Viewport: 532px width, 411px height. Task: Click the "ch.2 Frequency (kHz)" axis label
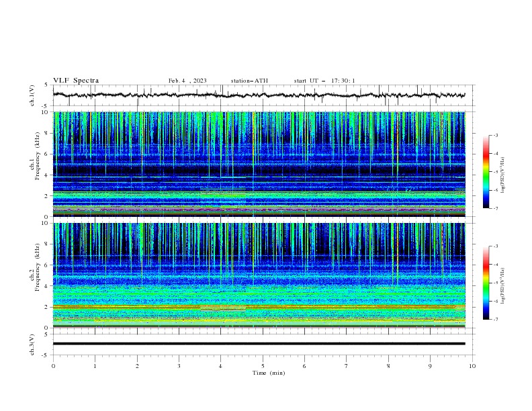[35, 267]
